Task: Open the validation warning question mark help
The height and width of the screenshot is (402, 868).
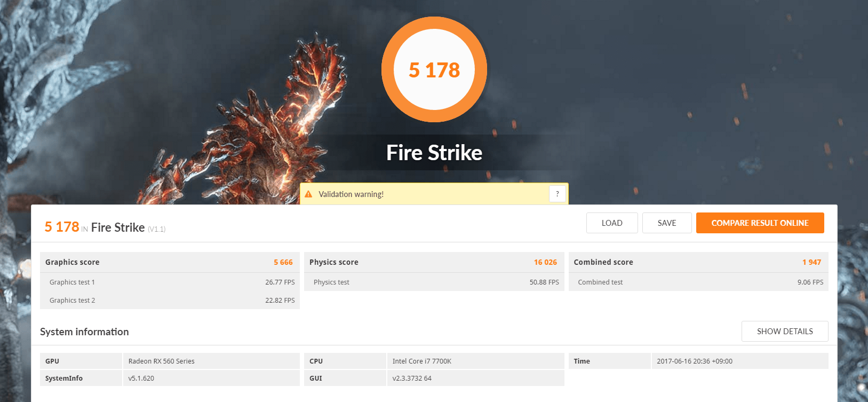Action: point(558,194)
